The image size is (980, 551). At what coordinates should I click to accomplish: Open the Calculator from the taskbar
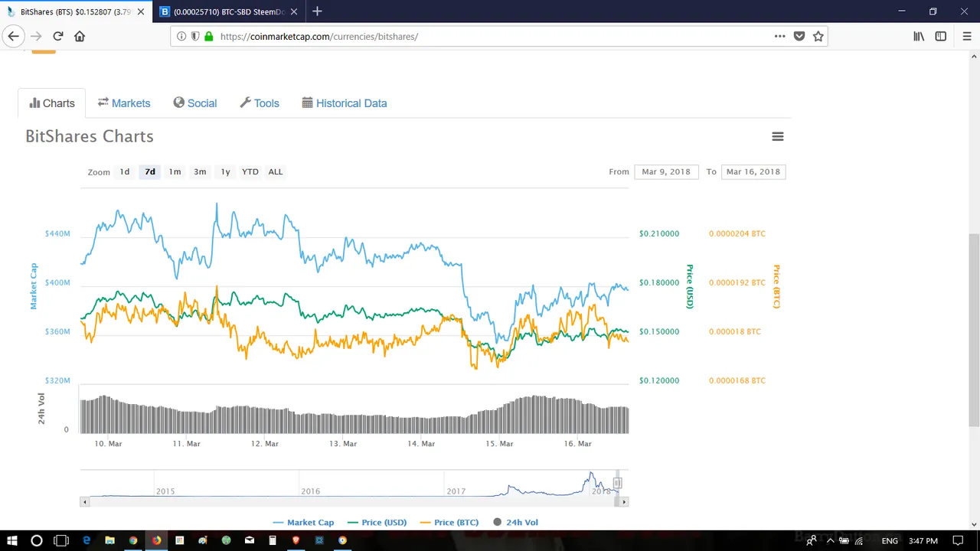click(273, 540)
